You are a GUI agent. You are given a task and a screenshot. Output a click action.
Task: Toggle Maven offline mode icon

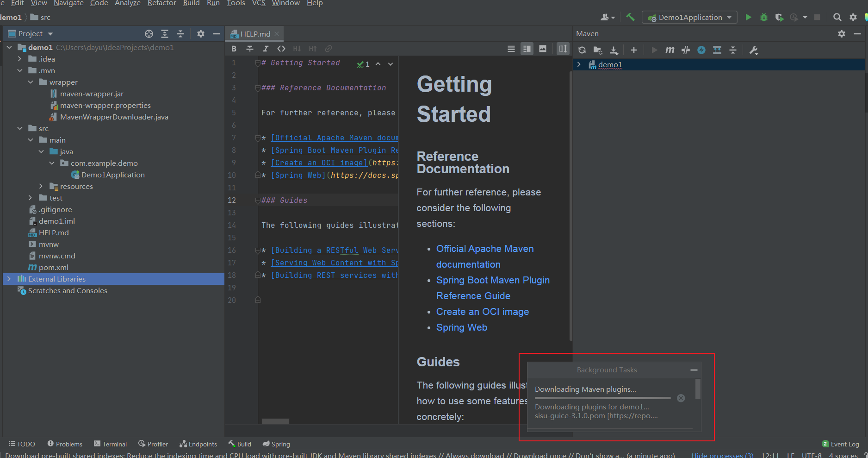686,50
